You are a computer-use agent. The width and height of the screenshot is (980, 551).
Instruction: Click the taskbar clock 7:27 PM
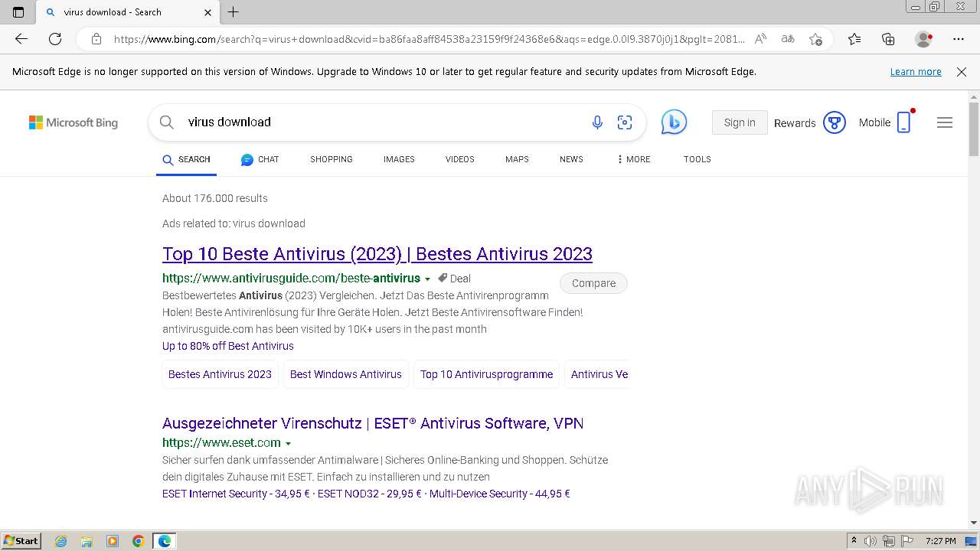[940, 541]
